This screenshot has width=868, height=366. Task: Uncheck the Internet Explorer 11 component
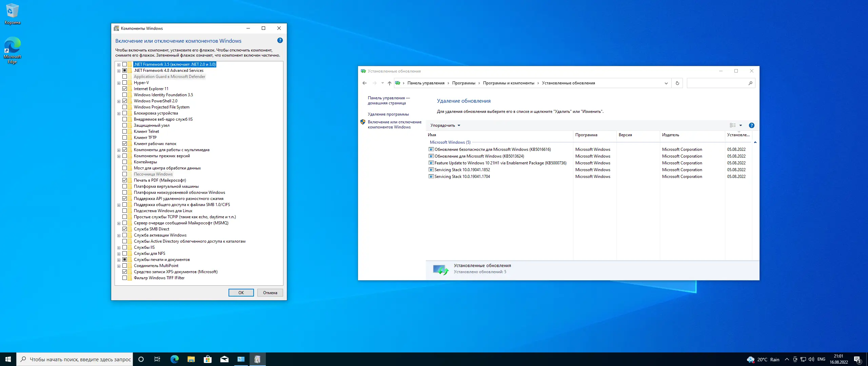click(125, 89)
